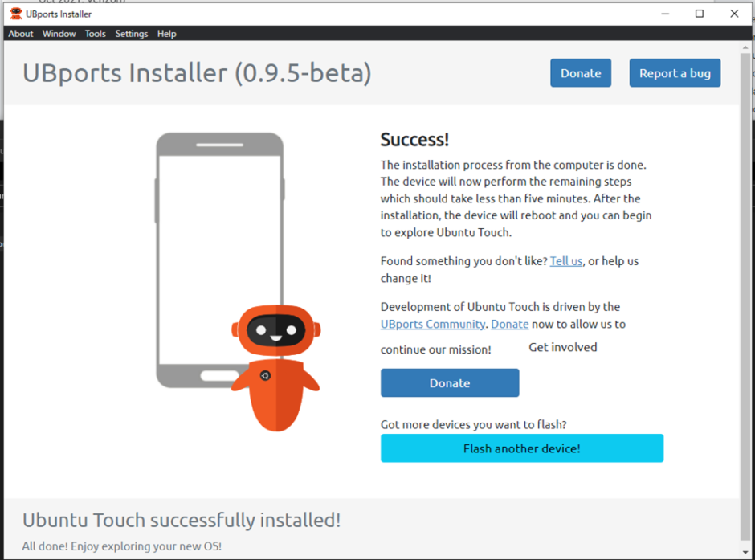Maximize the UBports Installer window
The image size is (755, 560).
(700, 14)
